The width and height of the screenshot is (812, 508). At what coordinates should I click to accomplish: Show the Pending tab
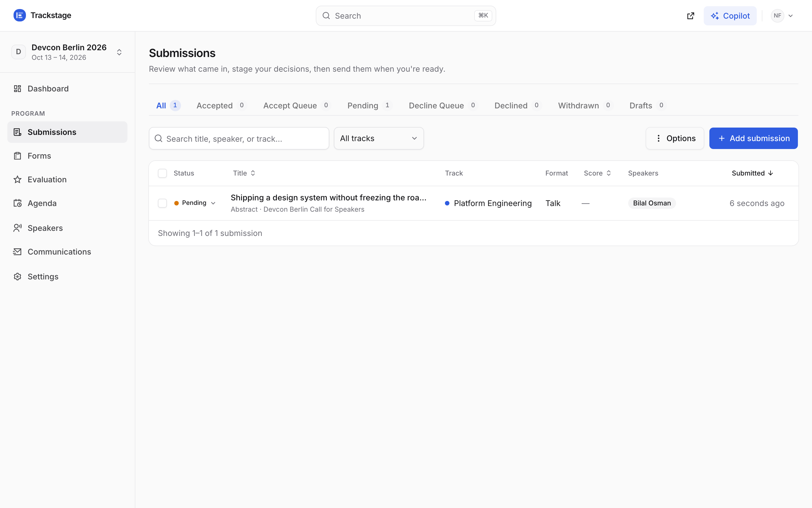click(x=370, y=106)
